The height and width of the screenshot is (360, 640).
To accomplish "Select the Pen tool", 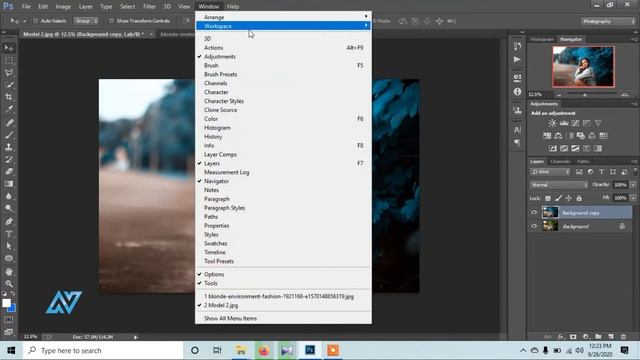I will coord(9,222).
